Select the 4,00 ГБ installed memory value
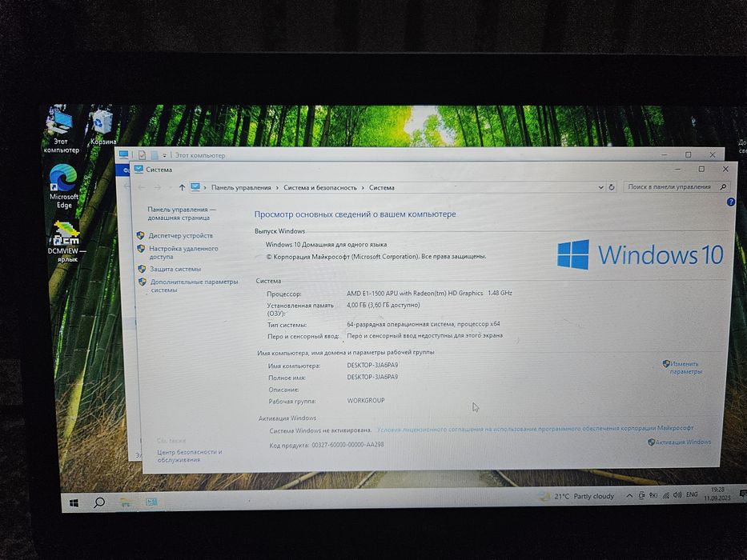This screenshot has width=747, height=560. click(384, 305)
